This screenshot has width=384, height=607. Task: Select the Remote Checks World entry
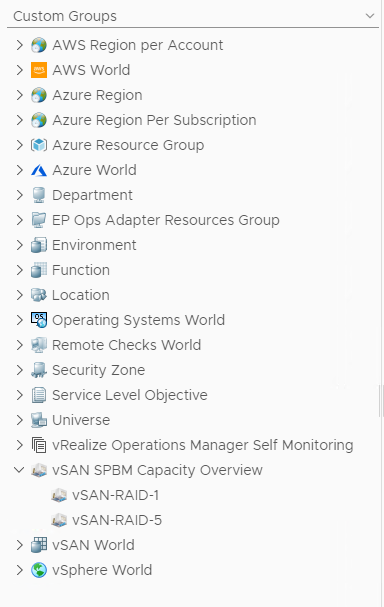pos(127,345)
